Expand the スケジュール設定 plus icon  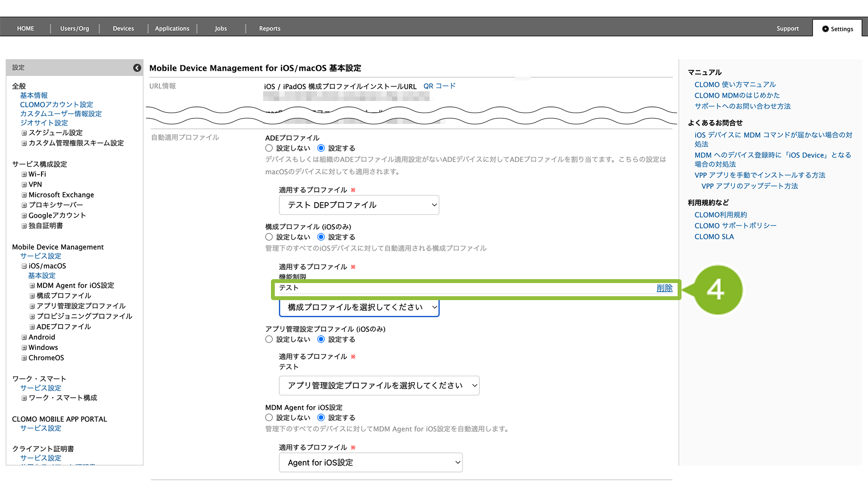tap(24, 133)
